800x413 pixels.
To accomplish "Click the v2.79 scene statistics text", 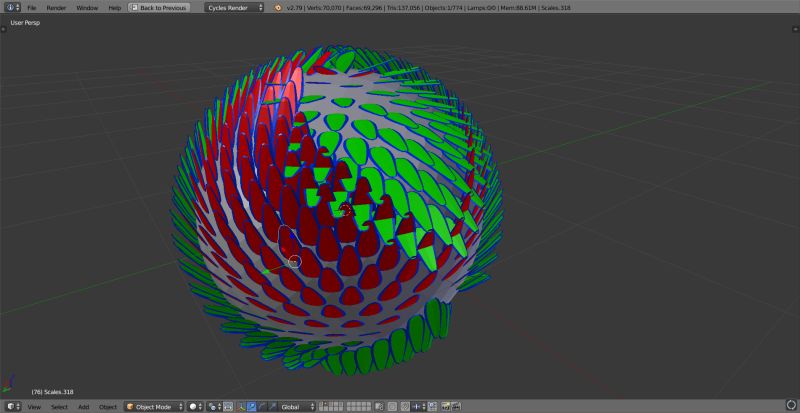I will pyautogui.click(x=429, y=8).
